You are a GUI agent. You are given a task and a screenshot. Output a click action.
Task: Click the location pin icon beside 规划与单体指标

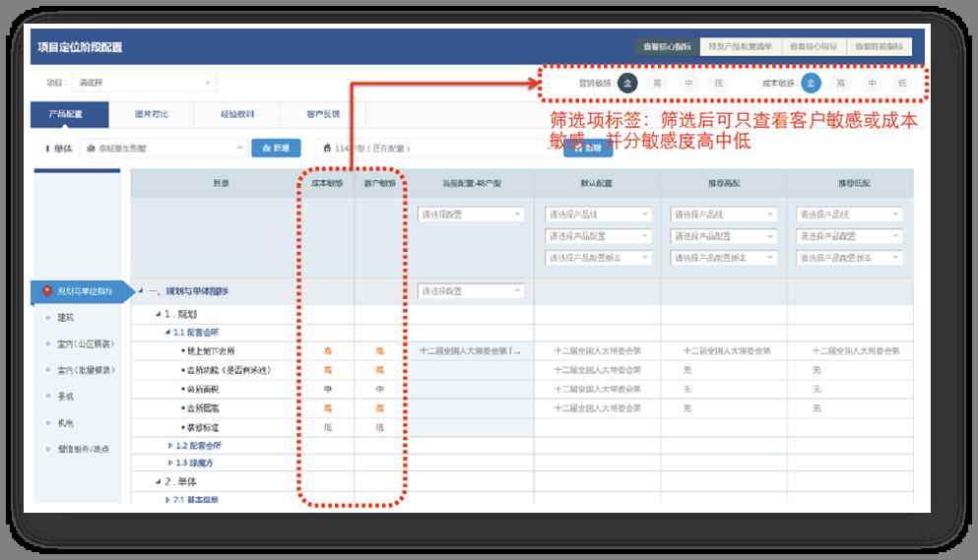(x=47, y=291)
